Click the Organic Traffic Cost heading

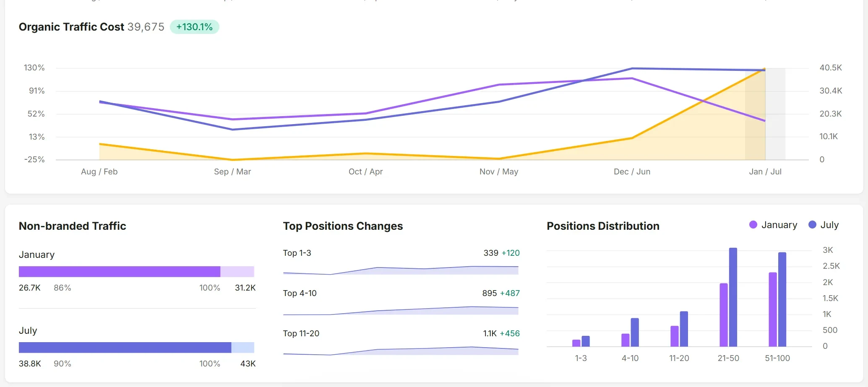(71, 27)
